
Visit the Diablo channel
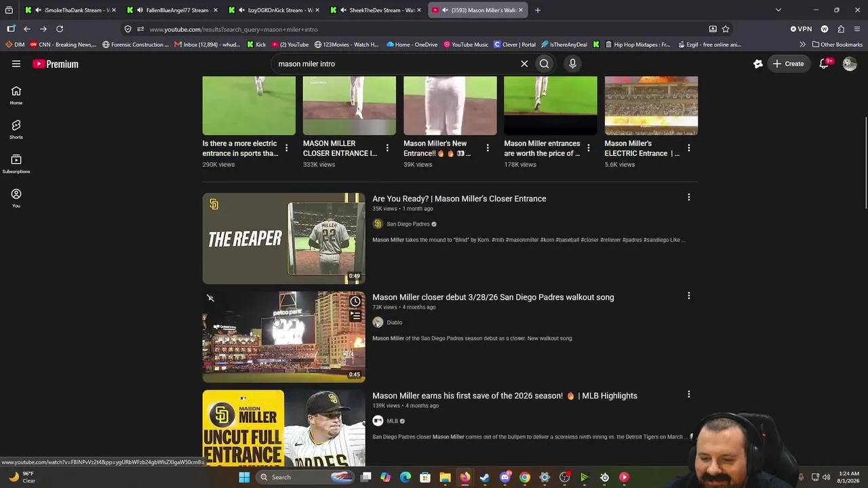(387, 323)
